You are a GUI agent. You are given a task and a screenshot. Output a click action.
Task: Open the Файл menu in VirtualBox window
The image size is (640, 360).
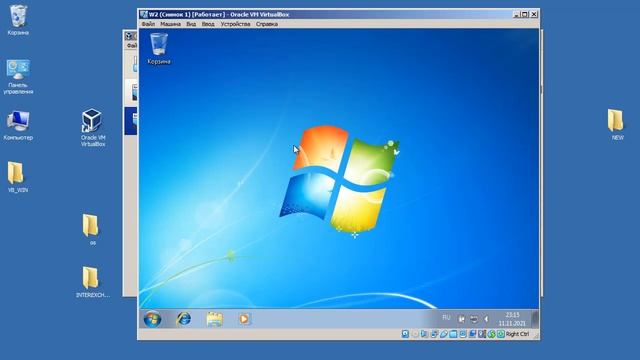(x=148, y=24)
